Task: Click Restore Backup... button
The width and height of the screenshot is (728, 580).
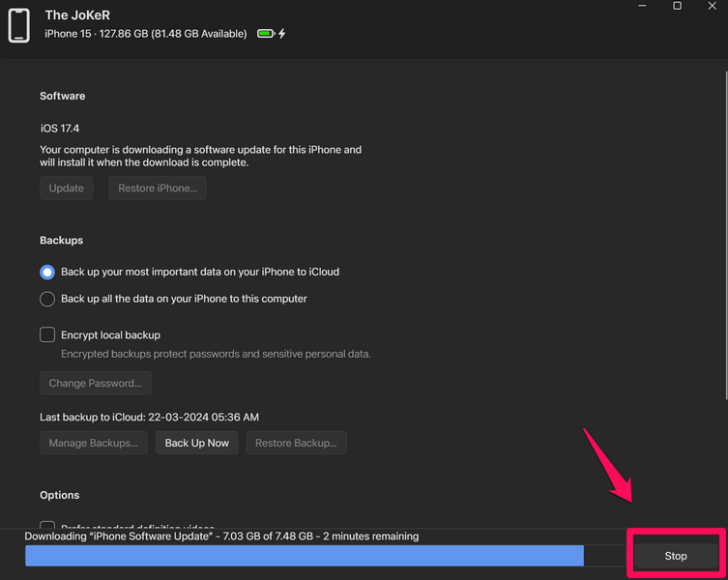Action: 296,443
